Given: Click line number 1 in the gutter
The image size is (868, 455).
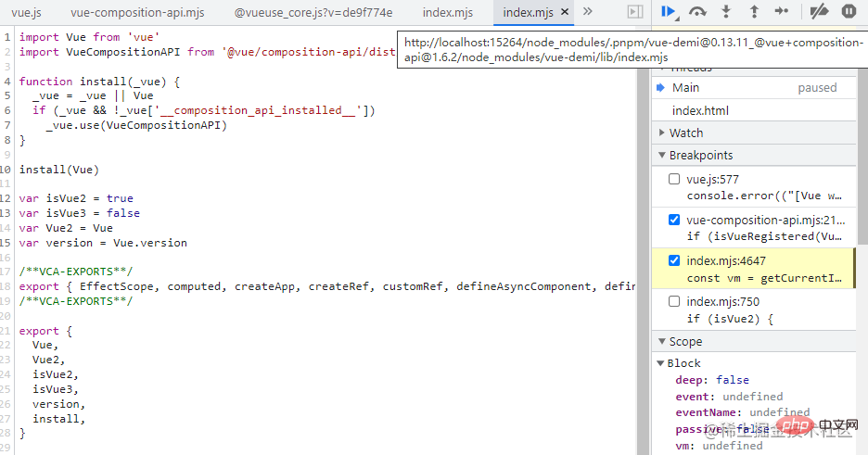Looking at the screenshot, I should tap(7, 37).
